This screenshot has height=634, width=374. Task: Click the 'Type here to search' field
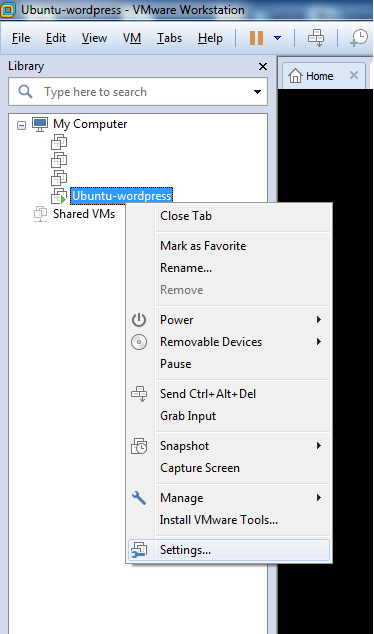[138, 92]
